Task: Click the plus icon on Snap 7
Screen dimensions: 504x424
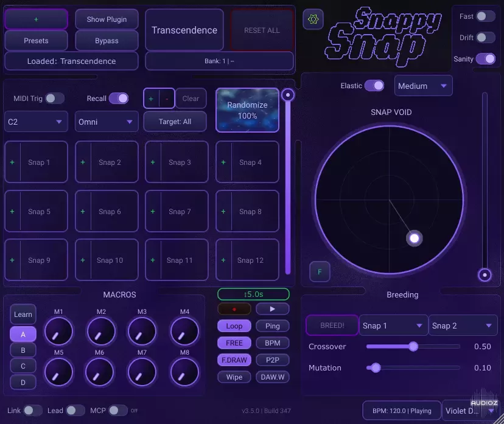Action: [x=153, y=212]
